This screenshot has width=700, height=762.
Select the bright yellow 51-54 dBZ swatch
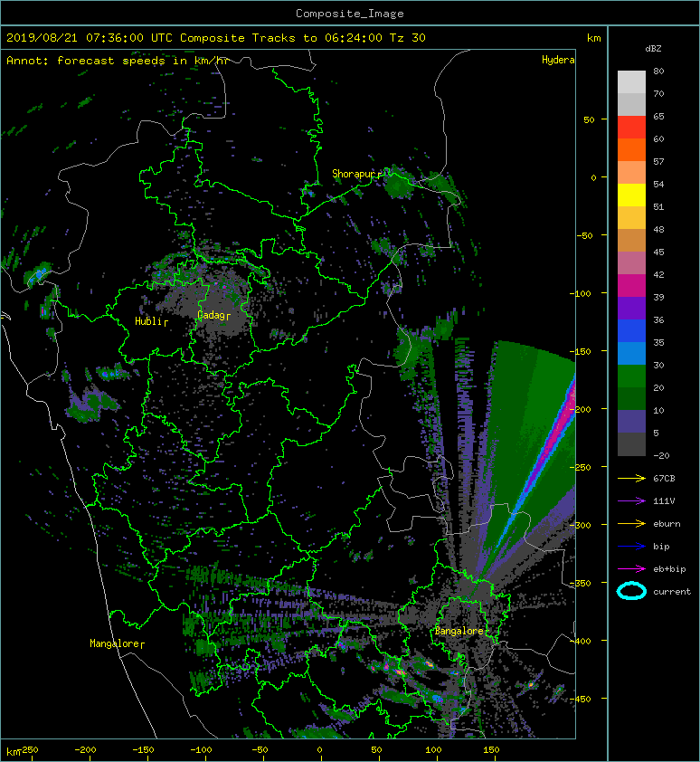(x=631, y=195)
